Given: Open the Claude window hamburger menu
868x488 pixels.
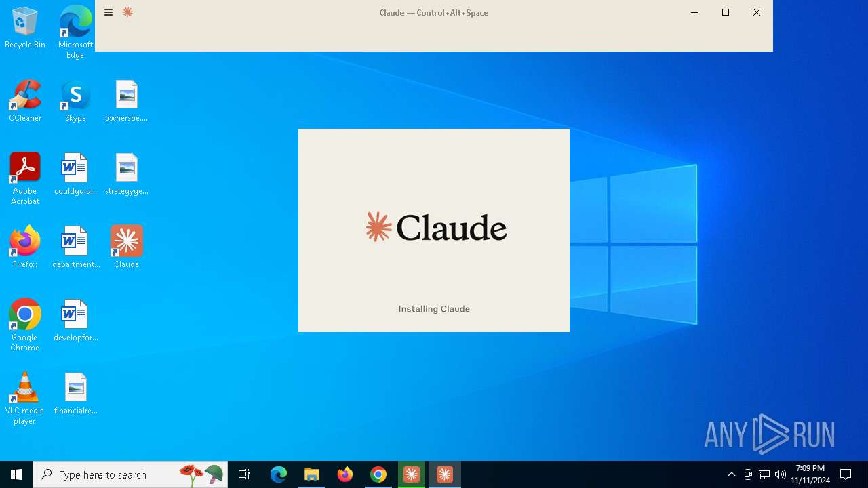Looking at the screenshot, I should [108, 12].
